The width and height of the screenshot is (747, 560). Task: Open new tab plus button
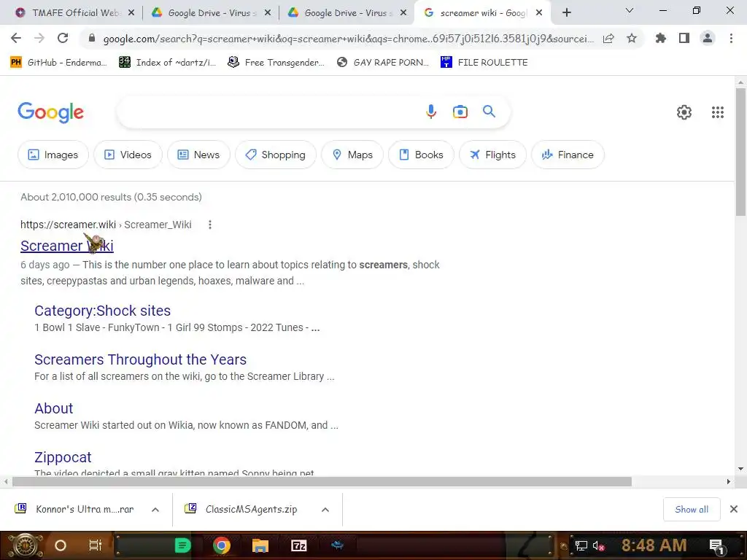[x=566, y=12]
